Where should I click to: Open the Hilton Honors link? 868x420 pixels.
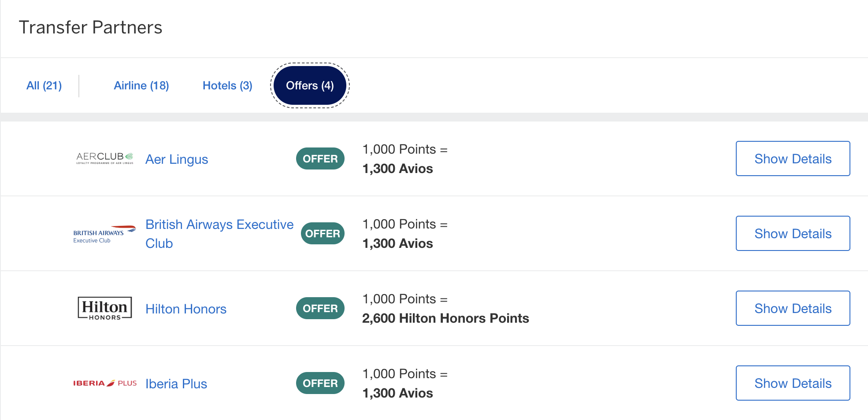[186, 309]
